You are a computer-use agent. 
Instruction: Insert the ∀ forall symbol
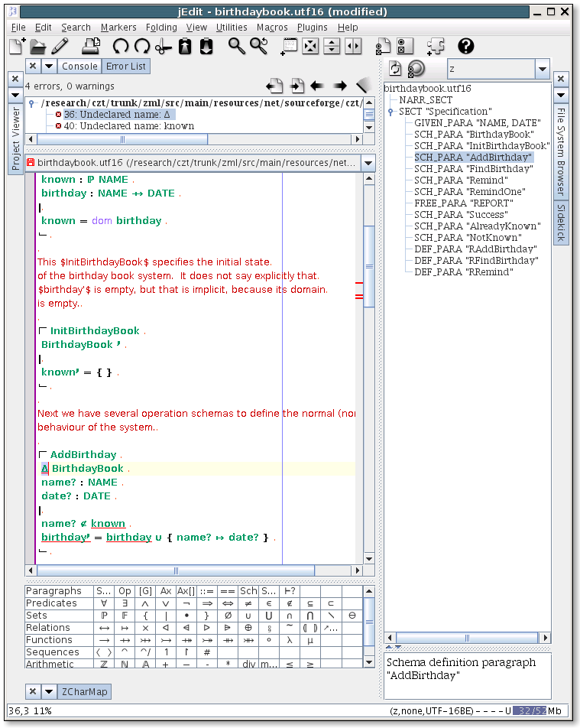104,603
